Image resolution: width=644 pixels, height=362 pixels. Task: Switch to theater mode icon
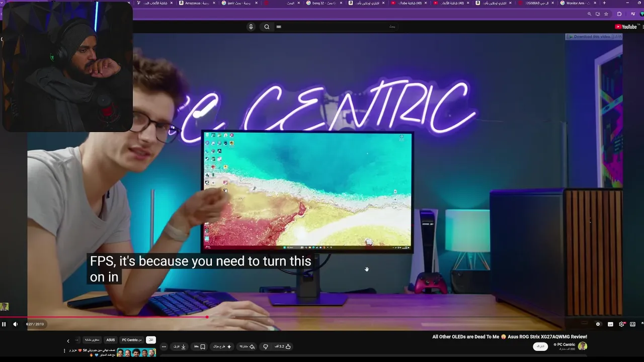pyautogui.click(x=632, y=324)
